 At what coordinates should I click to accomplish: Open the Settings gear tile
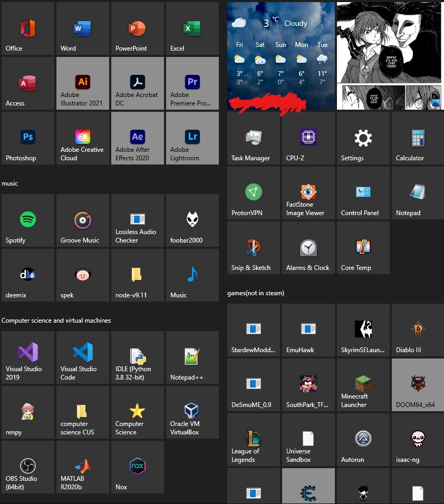point(363,138)
